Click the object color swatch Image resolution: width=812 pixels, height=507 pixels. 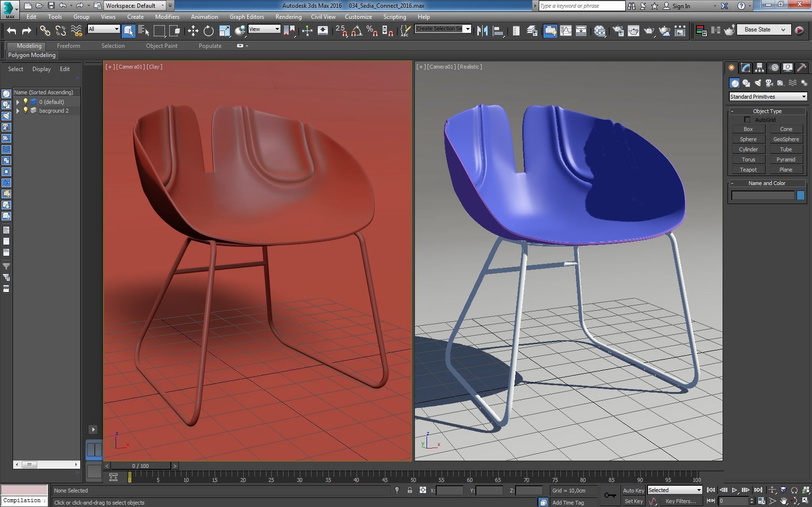[801, 195]
